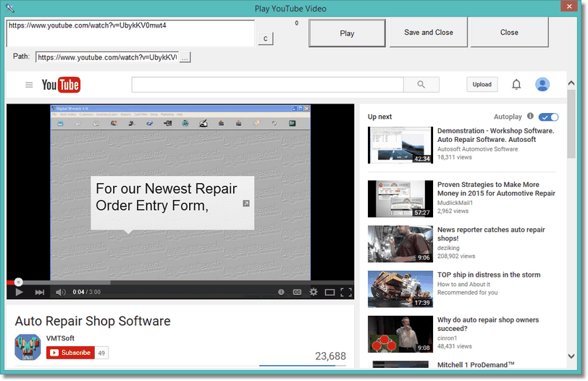
Task: Click the Autoplay info icon
Action: coord(530,116)
